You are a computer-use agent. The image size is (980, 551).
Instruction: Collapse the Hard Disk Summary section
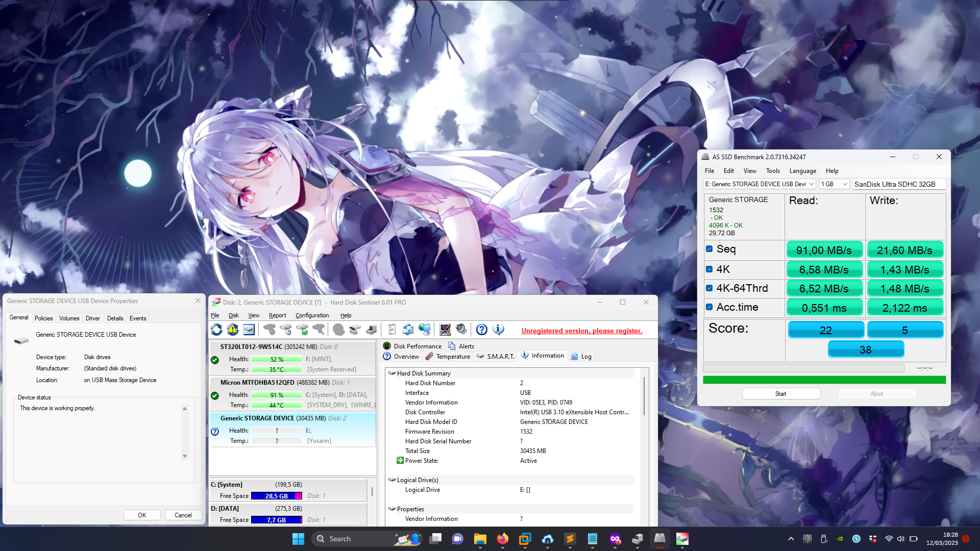391,373
